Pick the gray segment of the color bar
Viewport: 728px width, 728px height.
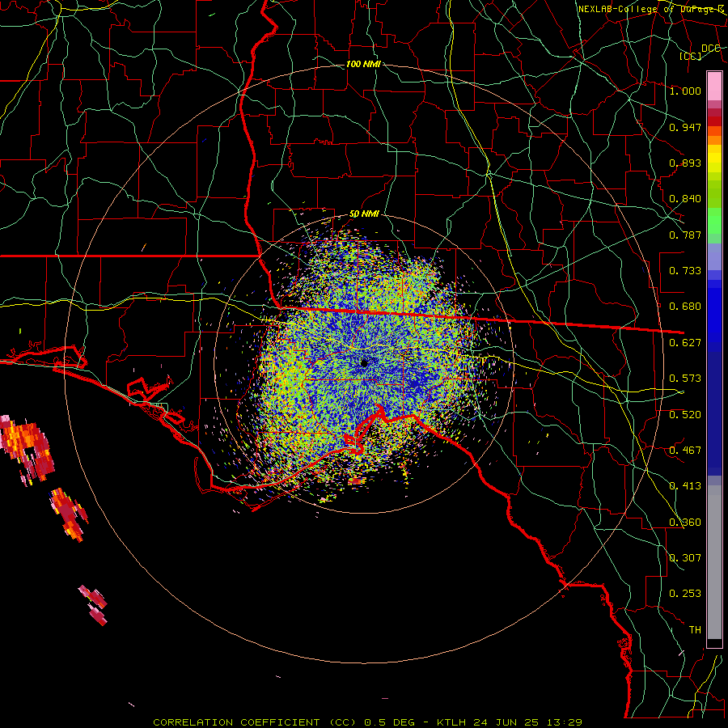tap(714, 562)
